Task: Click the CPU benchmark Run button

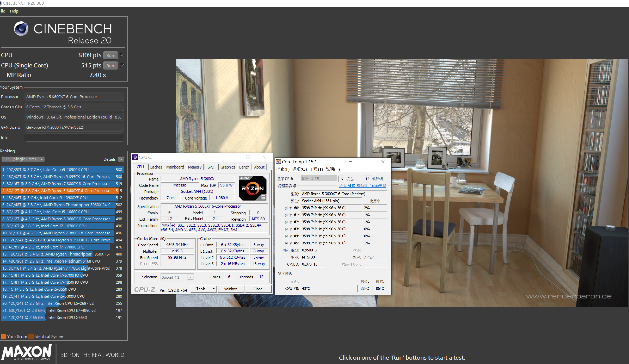Action: [111, 55]
